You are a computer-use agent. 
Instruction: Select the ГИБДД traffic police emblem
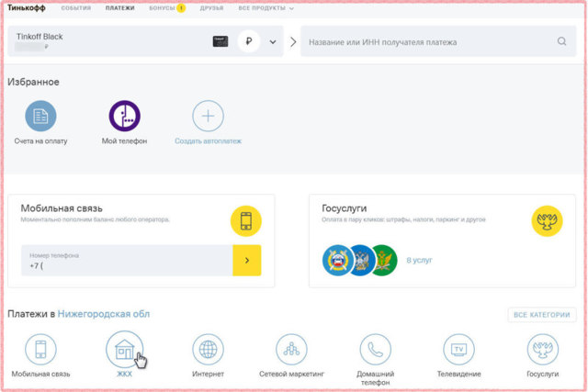(337, 260)
